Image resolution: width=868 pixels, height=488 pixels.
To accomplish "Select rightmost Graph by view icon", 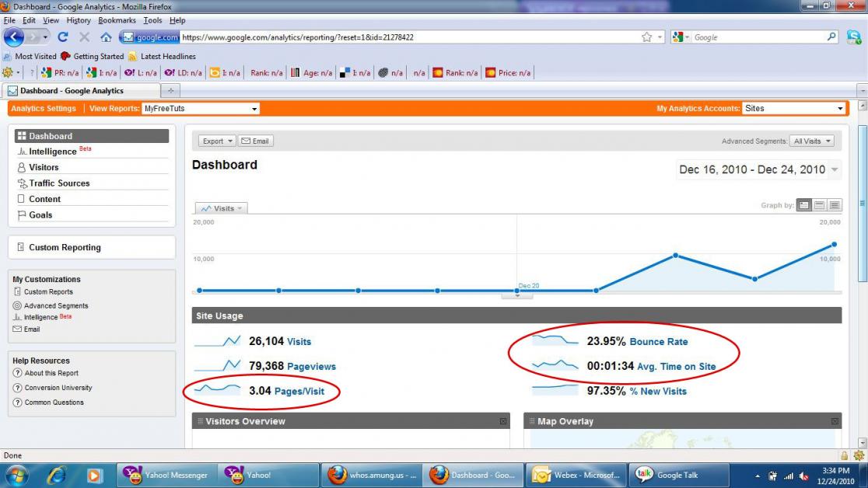I will [835, 205].
